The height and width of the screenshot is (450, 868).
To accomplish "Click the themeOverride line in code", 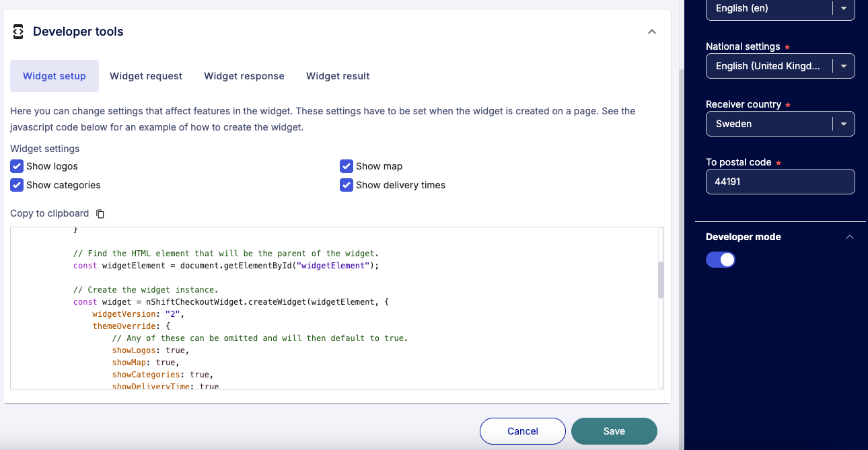I will click(x=131, y=326).
